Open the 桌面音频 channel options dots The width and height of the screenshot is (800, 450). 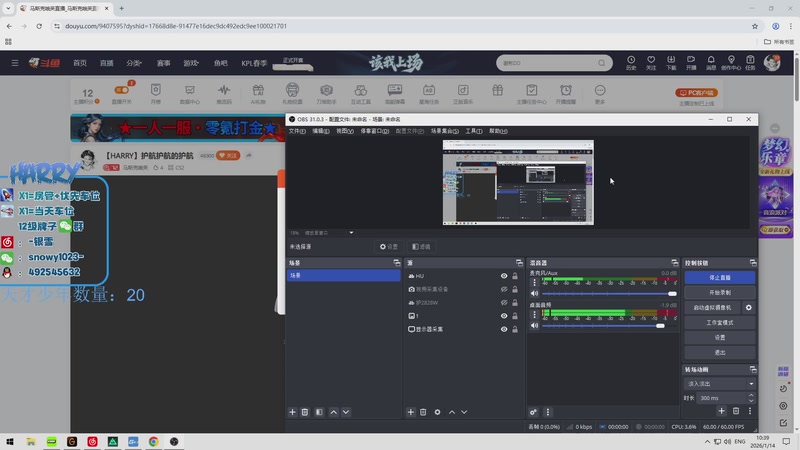click(x=534, y=314)
